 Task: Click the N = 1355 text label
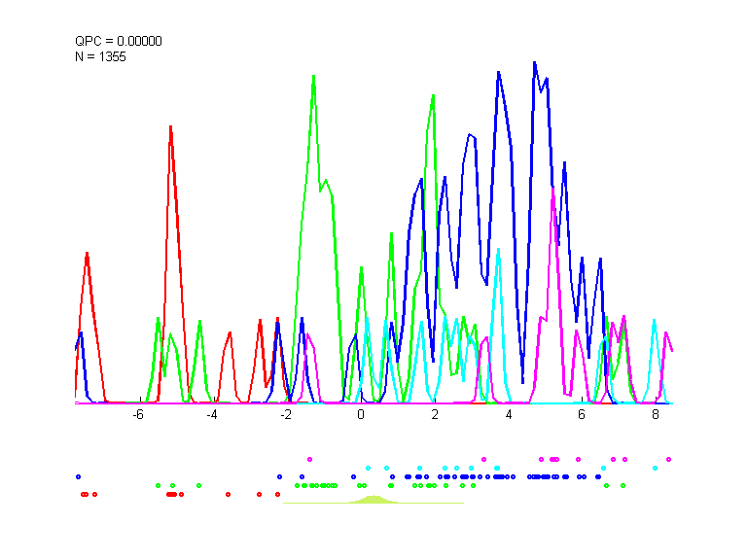click(101, 56)
